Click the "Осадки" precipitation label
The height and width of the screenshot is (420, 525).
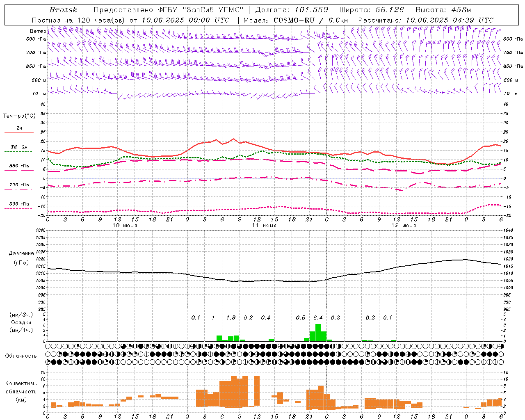[x=21, y=322]
